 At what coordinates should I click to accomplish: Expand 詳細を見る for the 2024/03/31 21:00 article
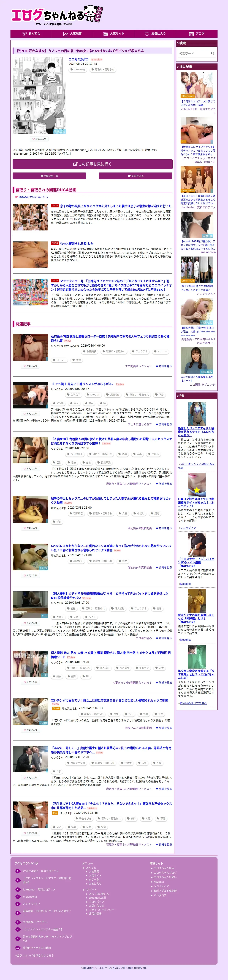[164, 528]
